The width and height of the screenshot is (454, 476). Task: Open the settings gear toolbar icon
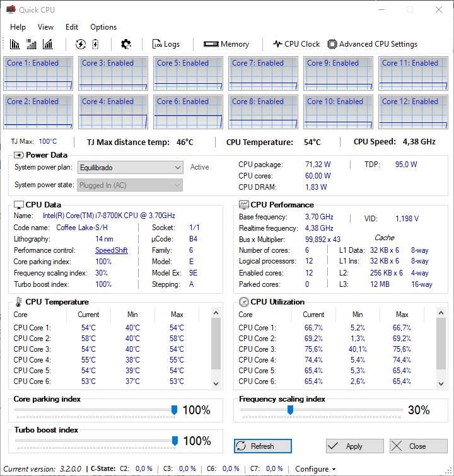(126, 44)
